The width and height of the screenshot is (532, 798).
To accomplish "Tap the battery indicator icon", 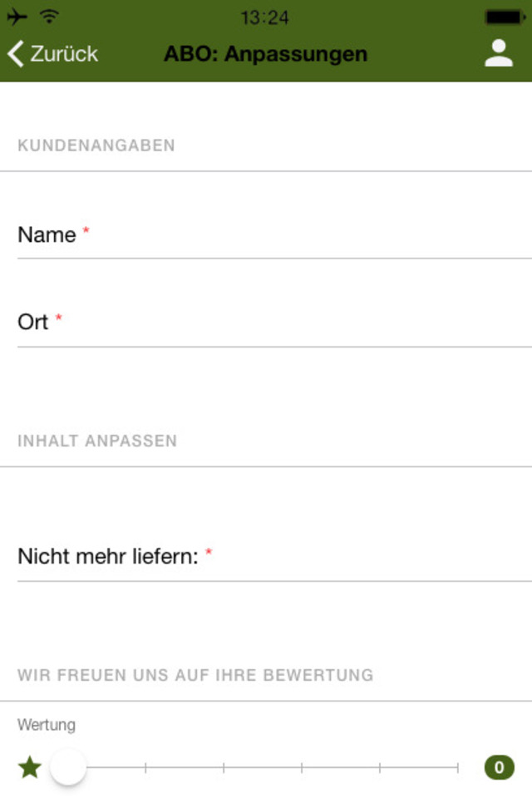I will coord(505,17).
